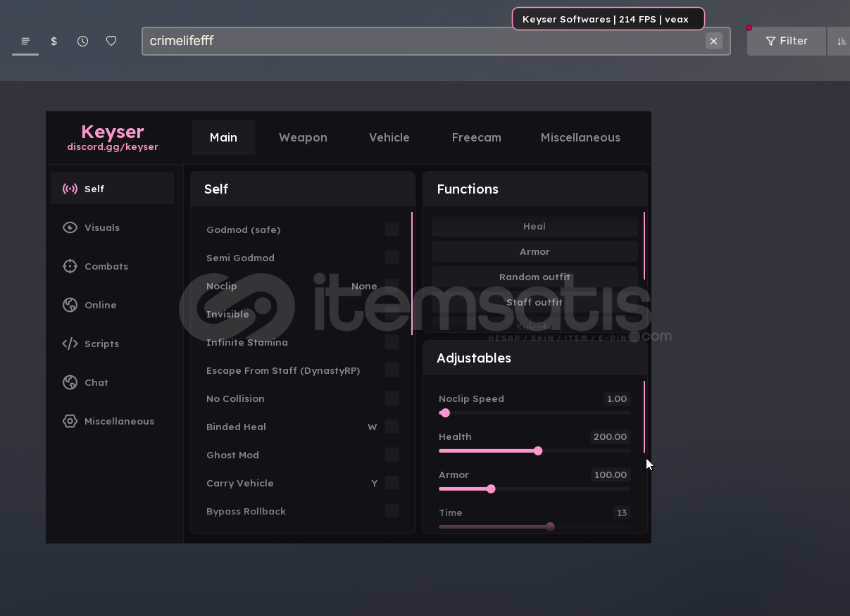This screenshot has height=616, width=850.
Task: Click the sort order icon beside Filter
Action: pos(841,41)
